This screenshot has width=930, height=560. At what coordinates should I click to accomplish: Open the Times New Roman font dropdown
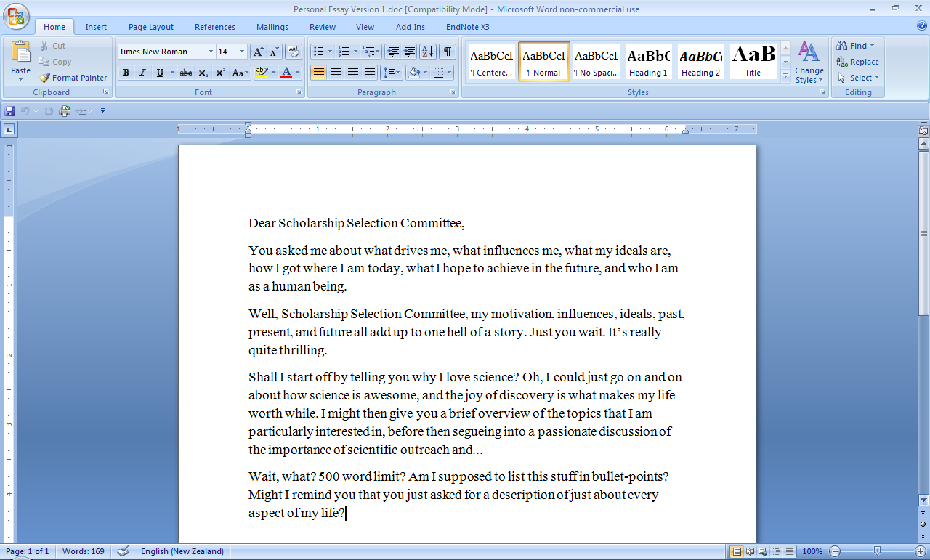[211, 52]
